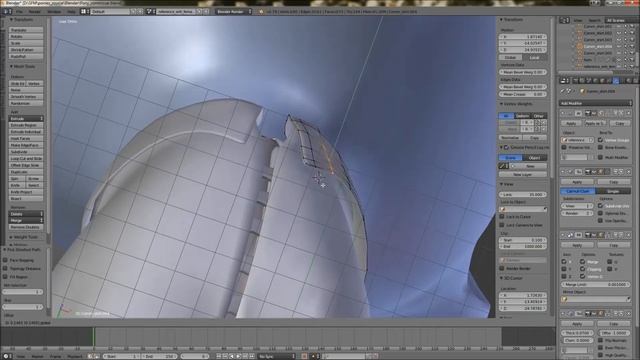This screenshot has width=640, height=360.
Task: Click the grease pencil datablock icon
Action: click(503, 166)
